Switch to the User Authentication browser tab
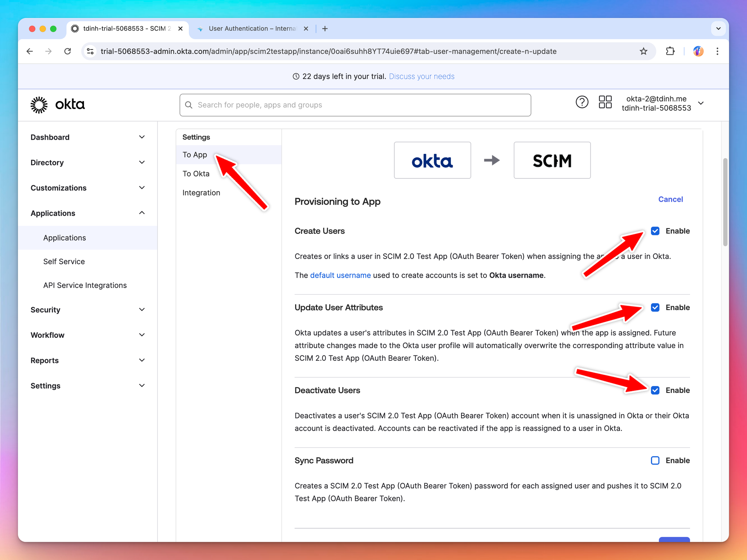The image size is (747, 560). click(x=252, y=28)
